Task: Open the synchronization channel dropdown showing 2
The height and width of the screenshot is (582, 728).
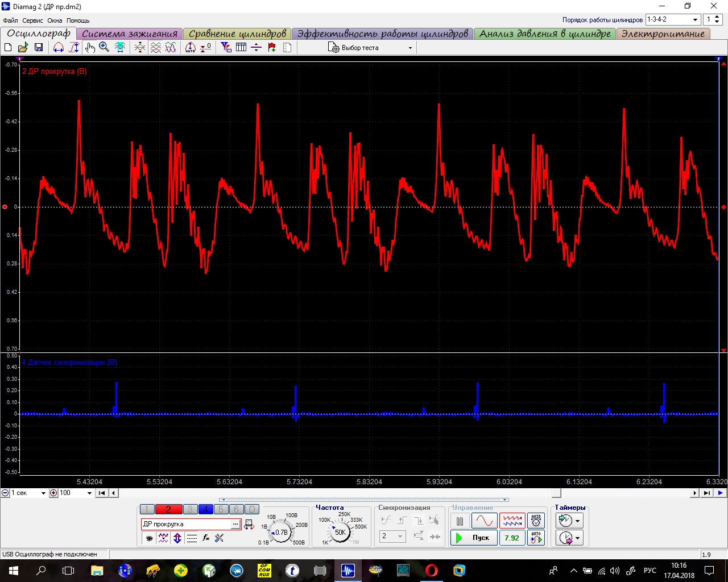Action: coord(392,536)
